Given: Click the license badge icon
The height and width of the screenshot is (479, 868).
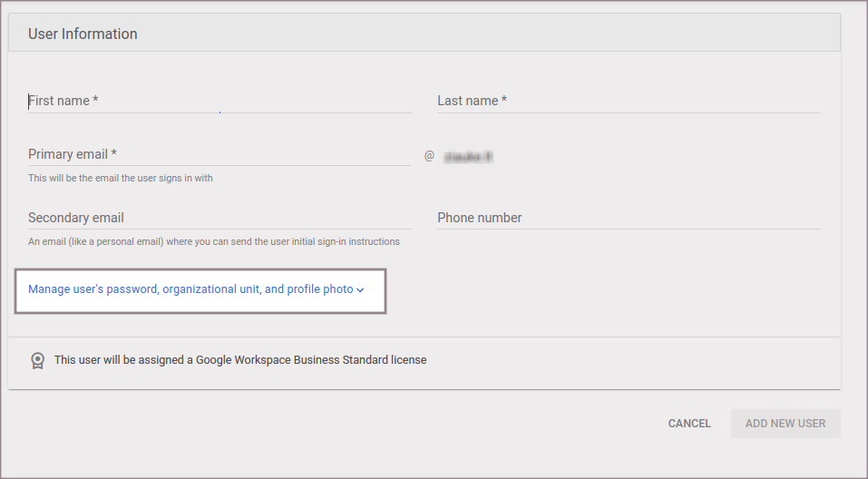Looking at the screenshot, I should pyautogui.click(x=37, y=360).
